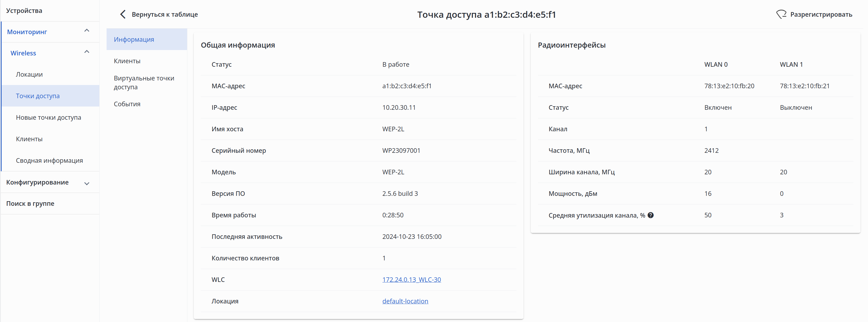Image resolution: width=868 pixels, height=322 pixels.
Task: Go to Сводная информация page
Action: point(49,161)
